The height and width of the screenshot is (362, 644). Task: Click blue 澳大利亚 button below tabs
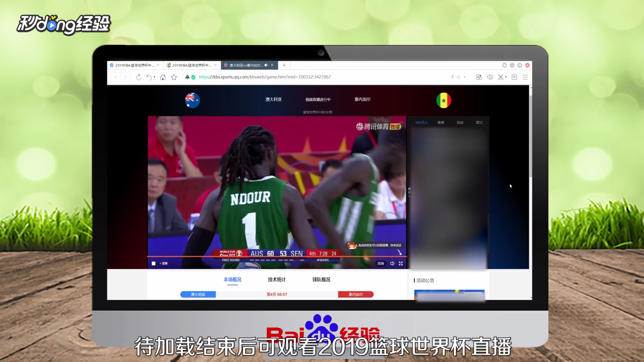pos(198,295)
